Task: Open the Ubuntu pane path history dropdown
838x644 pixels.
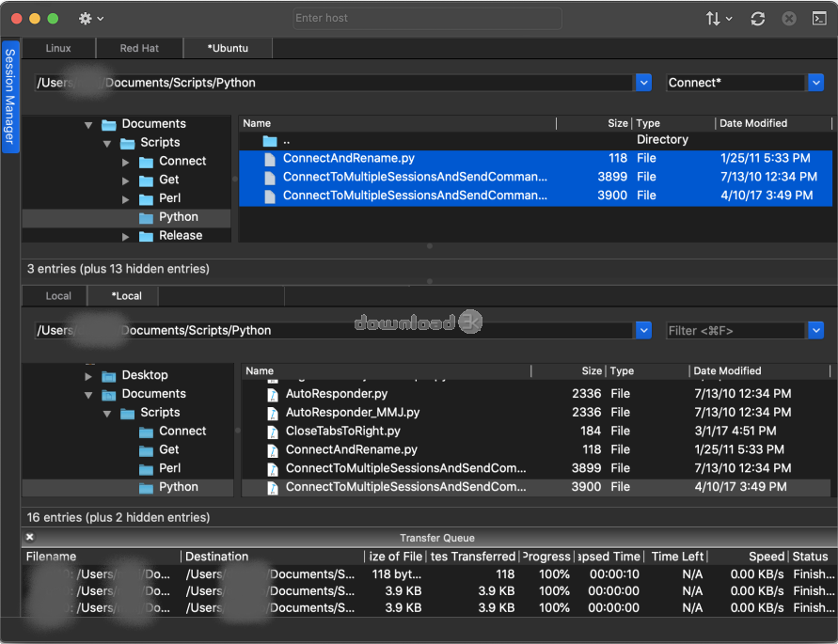Action: (643, 83)
